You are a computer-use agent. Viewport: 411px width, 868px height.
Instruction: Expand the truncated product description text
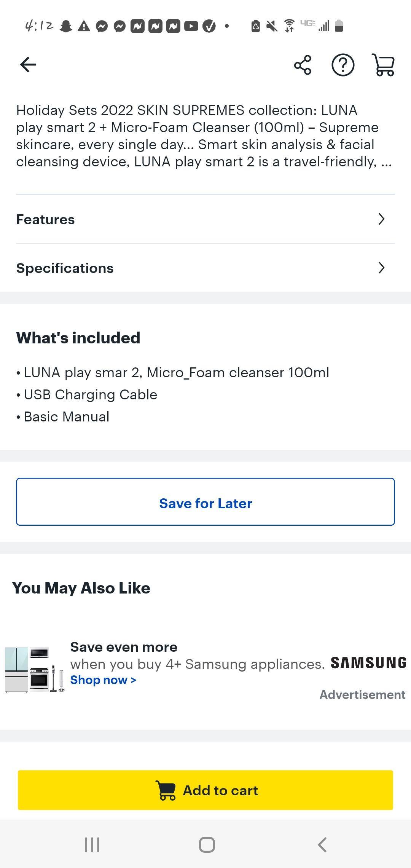click(x=386, y=162)
